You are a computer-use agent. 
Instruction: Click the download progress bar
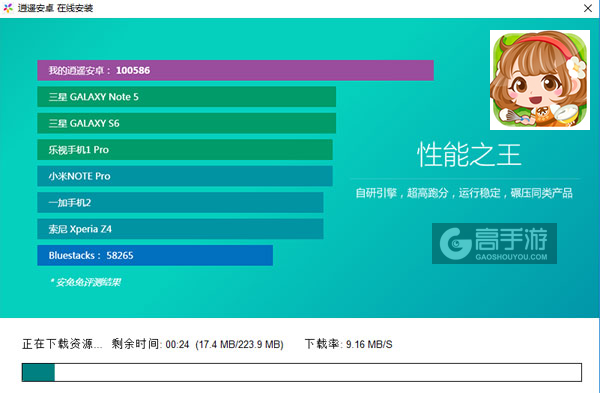click(302, 372)
